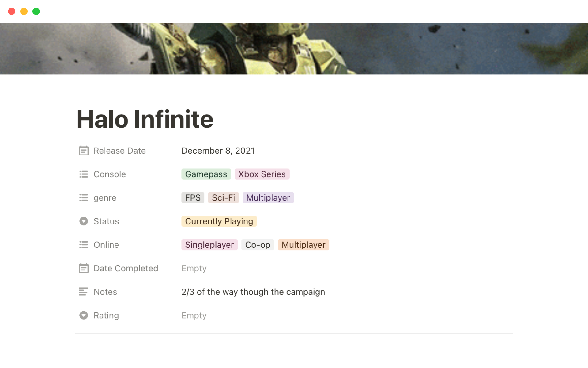Click the Rating select property icon
Image resolution: width=588 pixels, height=368 pixels.
[x=83, y=315]
